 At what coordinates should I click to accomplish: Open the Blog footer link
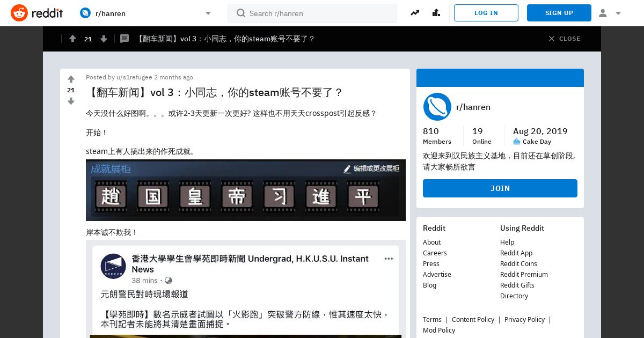(429, 285)
